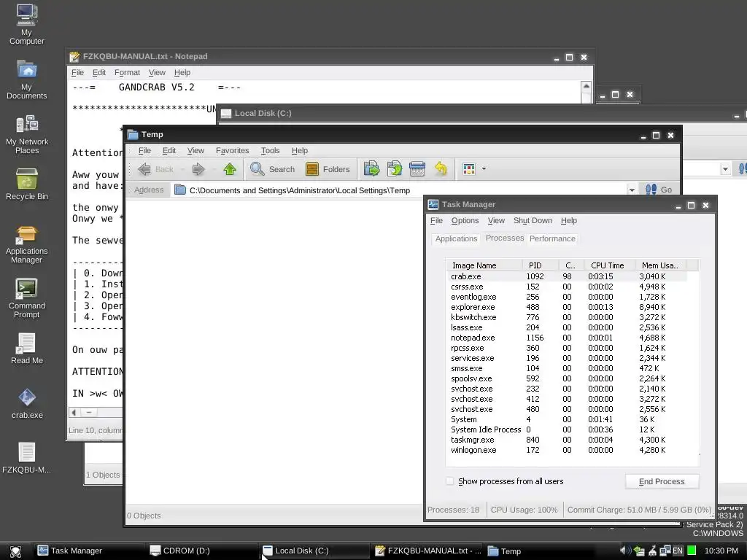Select the kbswitch.exe process row
Viewport: 747px width, 560px height.
tap(567, 317)
